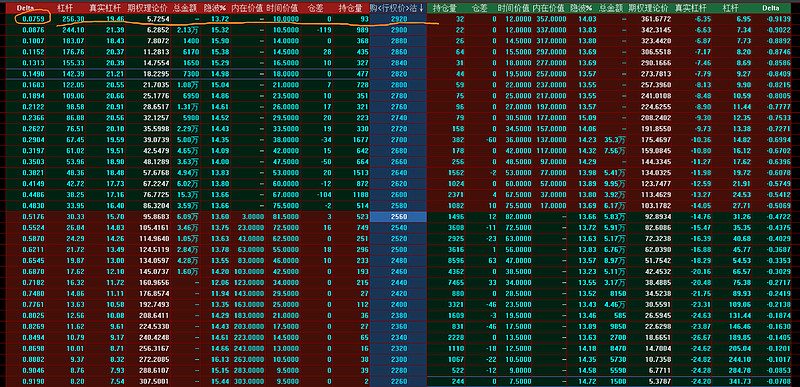Sort by call-side 期权理论价 header
Viewport: 800px width, 387px height.
click(x=147, y=8)
